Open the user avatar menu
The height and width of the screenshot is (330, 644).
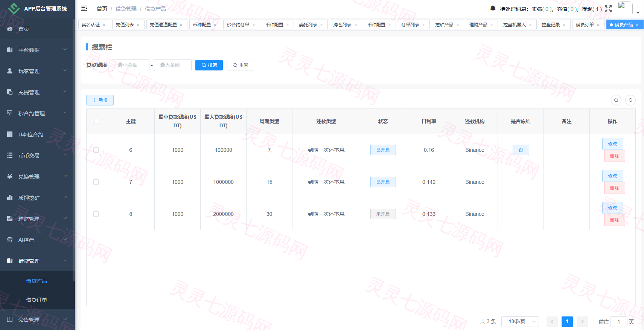click(x=624, y=9)
